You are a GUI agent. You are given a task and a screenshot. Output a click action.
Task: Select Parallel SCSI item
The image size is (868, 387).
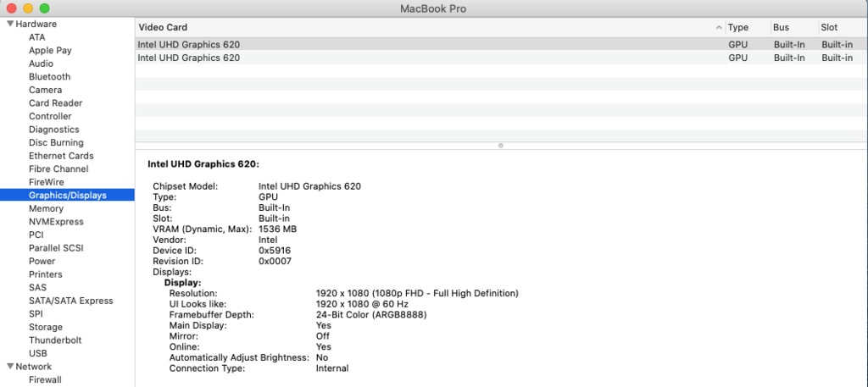point(56,248)
